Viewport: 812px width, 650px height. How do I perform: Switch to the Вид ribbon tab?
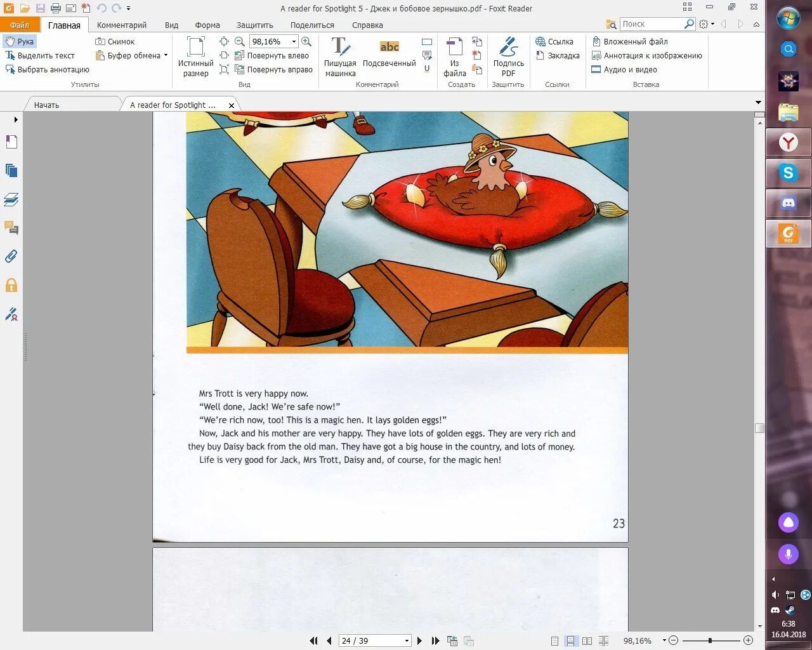pos(171,25)
